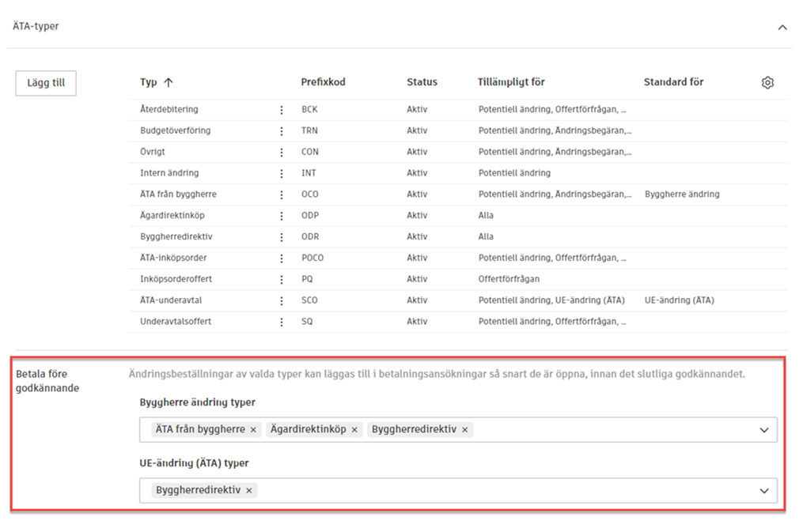Click the ODP prefix code
Screen dimensions: 799x532
click(x=310, y=215)
